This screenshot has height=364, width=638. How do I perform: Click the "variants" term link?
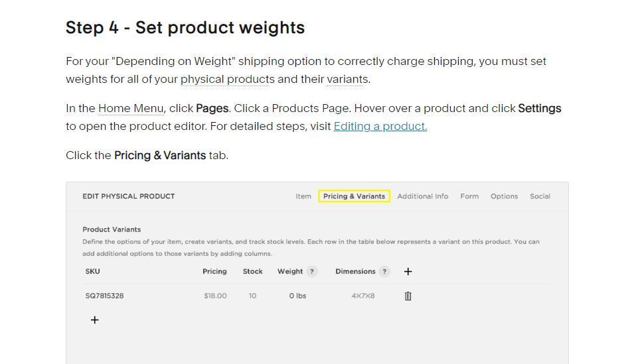347,79
